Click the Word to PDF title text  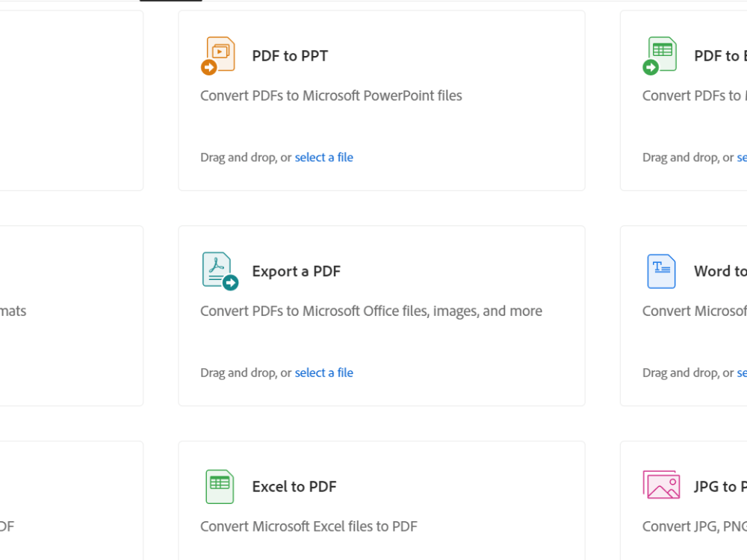[x=720, y=272]
